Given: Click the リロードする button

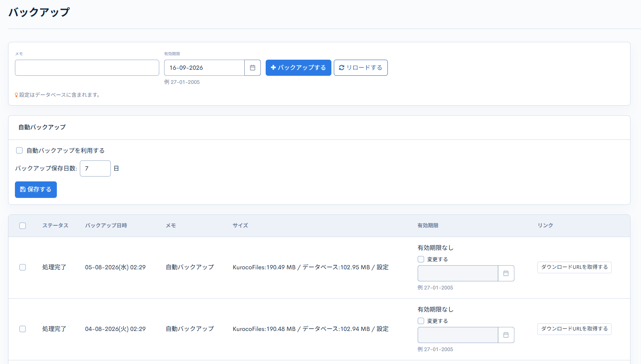Looking at the screenshot, I should pos(361,68).
